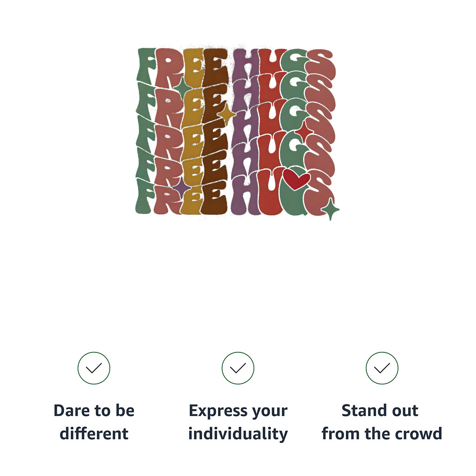The image size is (476, 476).
Task: Click the green sparkle at the bottom-right corner
Action: tap(330, 210)
